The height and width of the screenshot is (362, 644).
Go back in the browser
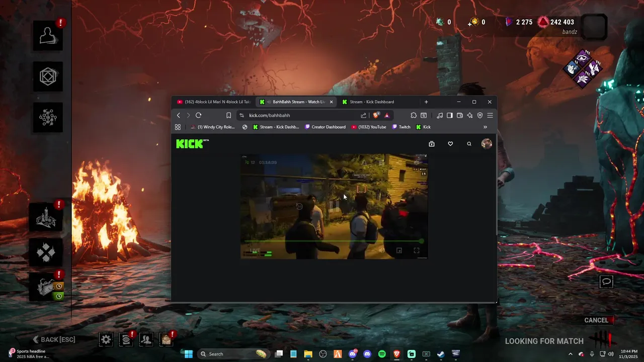pyautogui.click(x=178, y=115)
